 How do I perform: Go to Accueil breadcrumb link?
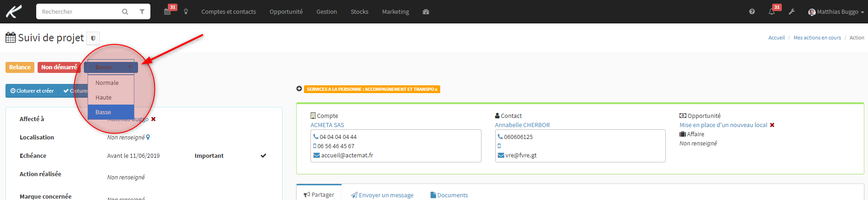pos(776,38)
